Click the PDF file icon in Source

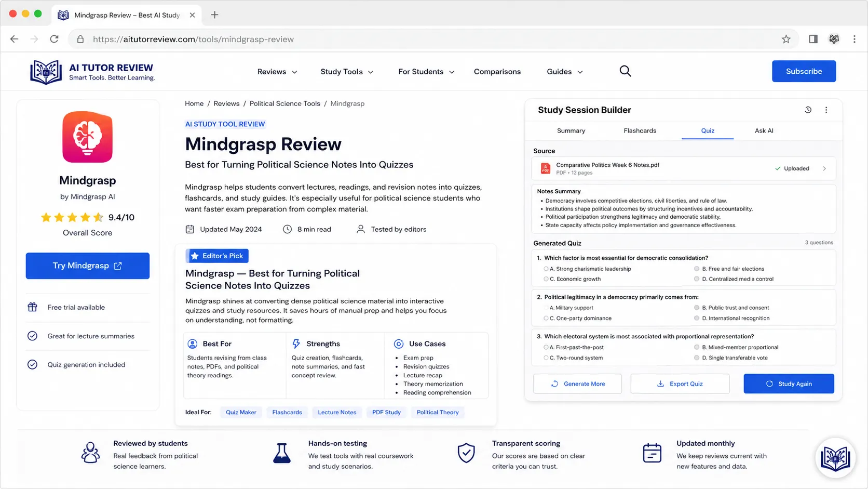(545, 168)
